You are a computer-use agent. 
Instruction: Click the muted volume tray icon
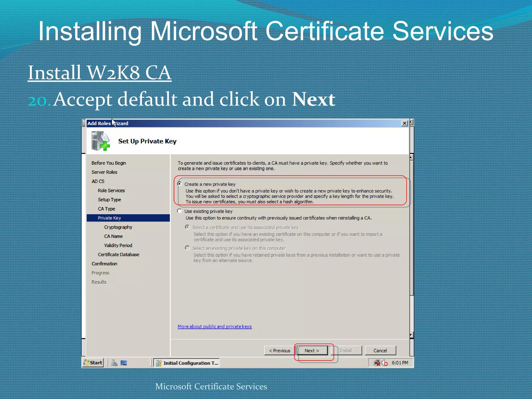tap(385, 363)
